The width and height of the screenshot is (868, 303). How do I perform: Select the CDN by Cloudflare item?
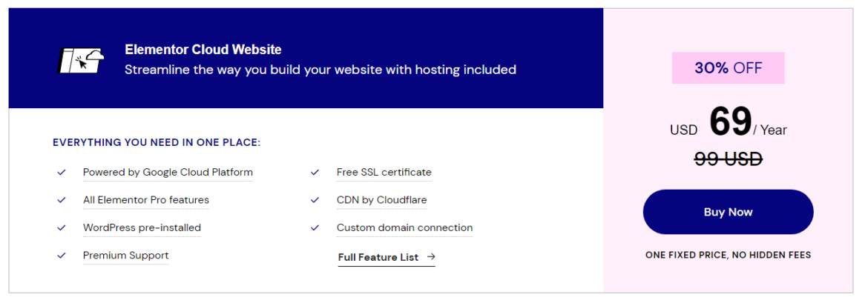click(381, 200)
